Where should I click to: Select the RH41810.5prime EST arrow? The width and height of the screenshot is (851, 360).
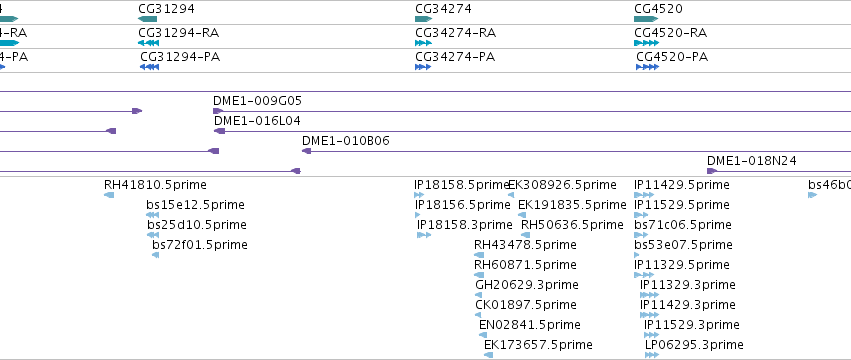(x=109, y=195)
